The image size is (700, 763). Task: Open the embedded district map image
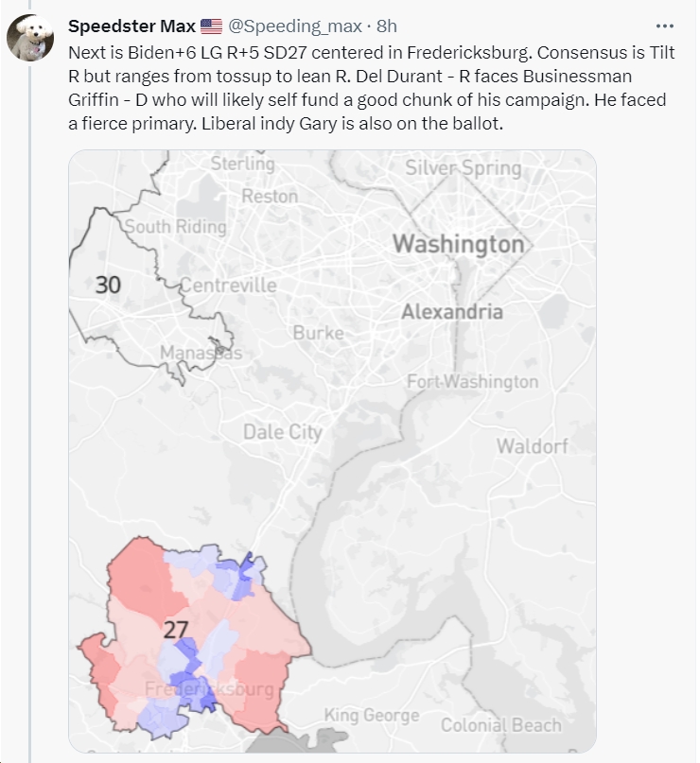(x=332, y=451)
